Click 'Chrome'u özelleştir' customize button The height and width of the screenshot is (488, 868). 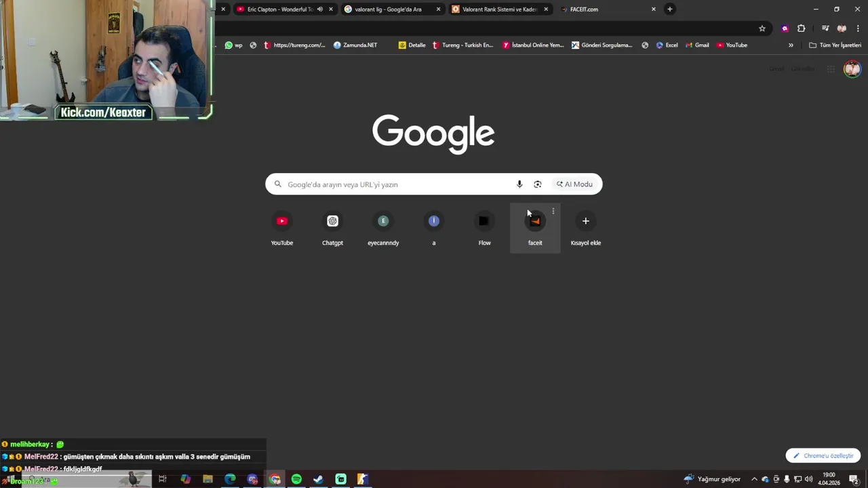click(x=823, y=455)
